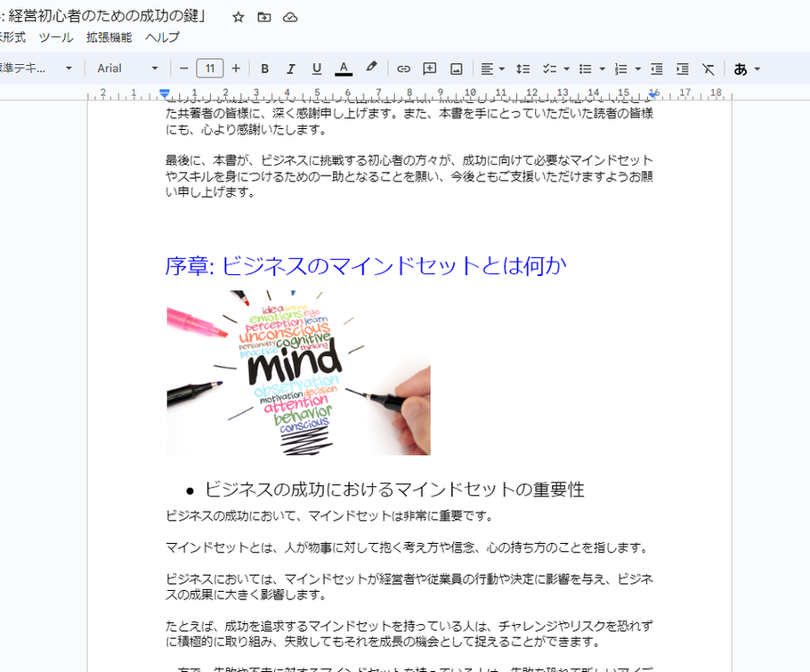Image resolution: width=810 pixels, height=672 pixels.
Task: Open the highlight color pen tool
Action: click(371, 69)
